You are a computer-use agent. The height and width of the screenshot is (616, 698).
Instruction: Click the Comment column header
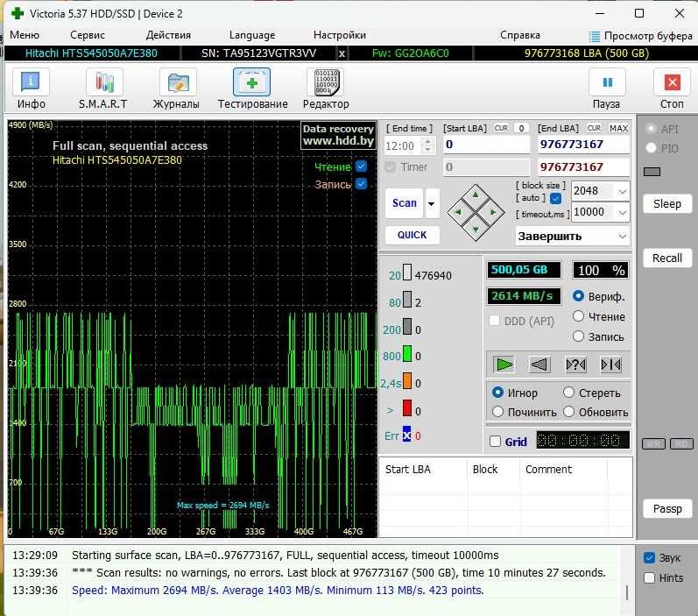(x=563, y=469)
